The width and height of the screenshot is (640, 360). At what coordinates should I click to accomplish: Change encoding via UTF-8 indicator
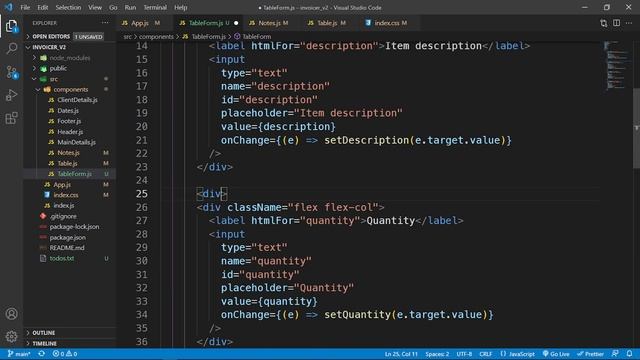[x=464, y=354]
